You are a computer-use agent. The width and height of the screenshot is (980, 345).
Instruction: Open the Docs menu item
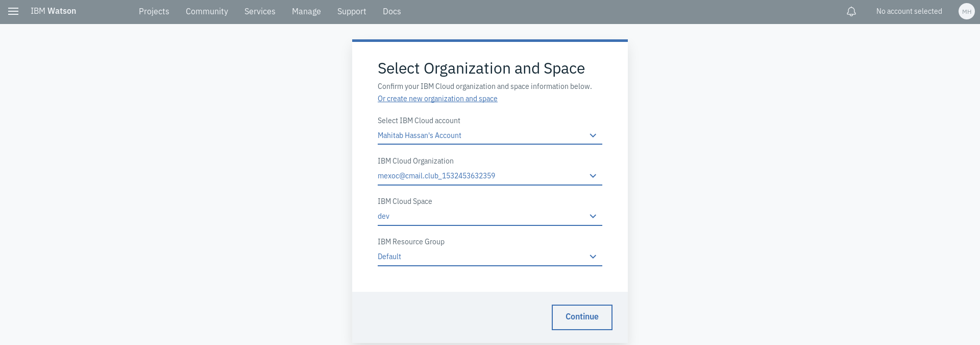(391, 11)
